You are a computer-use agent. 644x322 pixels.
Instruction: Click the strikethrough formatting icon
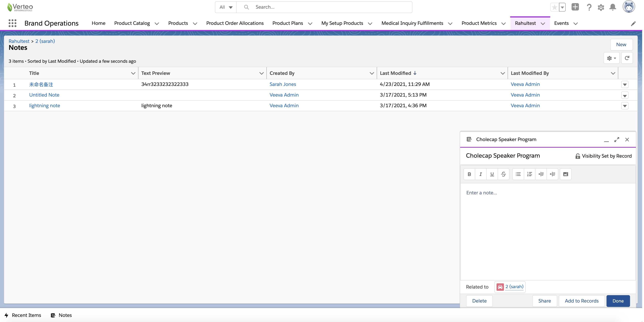(x=504, y=174)
